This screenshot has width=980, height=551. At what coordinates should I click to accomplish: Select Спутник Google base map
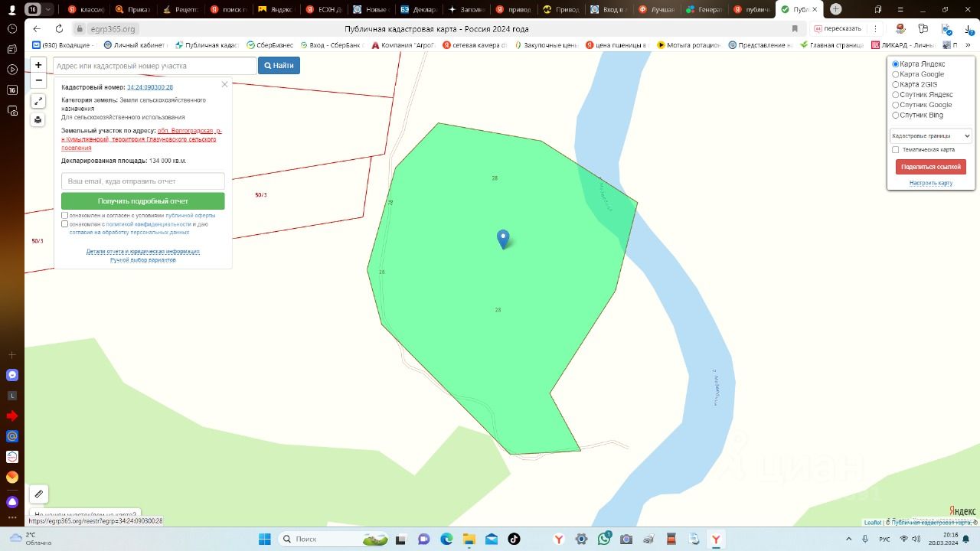(x=896, y=105)
